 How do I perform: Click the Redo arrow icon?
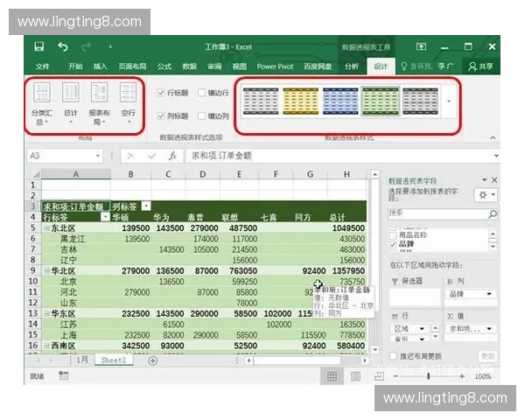click(x=86, y=47)
